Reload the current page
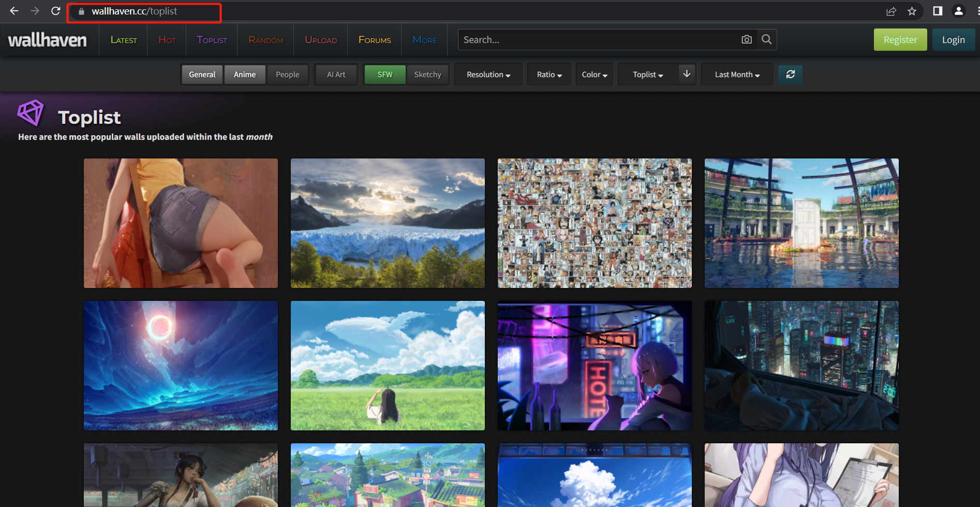 pyautogui.click(x=56, y=11)
